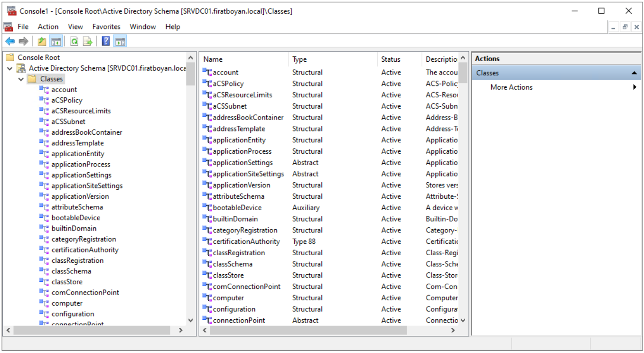Image resolution: width=644 pixels, height=353 pixels.
Task: Minimize the inner MDI child window
Action: 614,27
